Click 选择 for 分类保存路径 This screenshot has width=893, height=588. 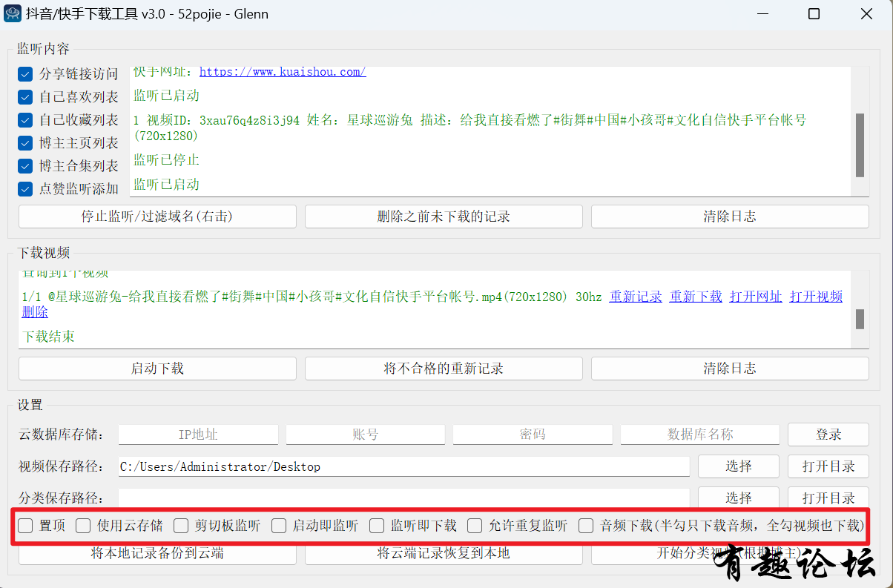[739, 498]
